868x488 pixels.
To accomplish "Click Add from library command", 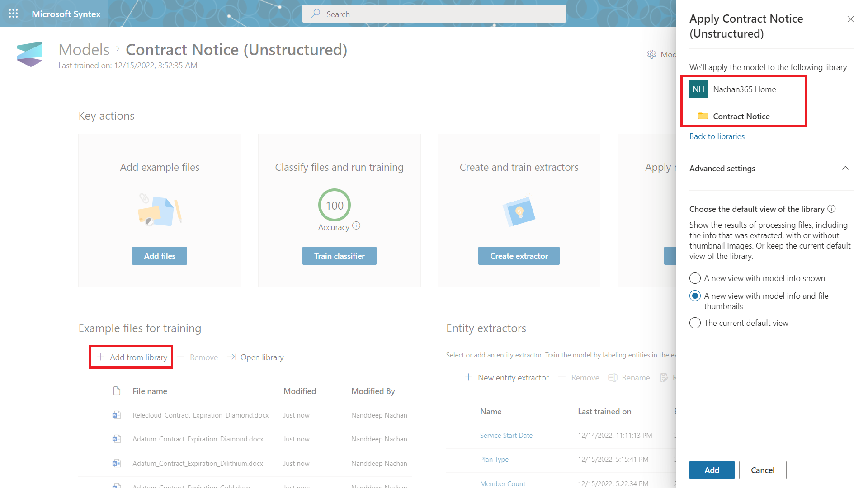I will (132, 357).
